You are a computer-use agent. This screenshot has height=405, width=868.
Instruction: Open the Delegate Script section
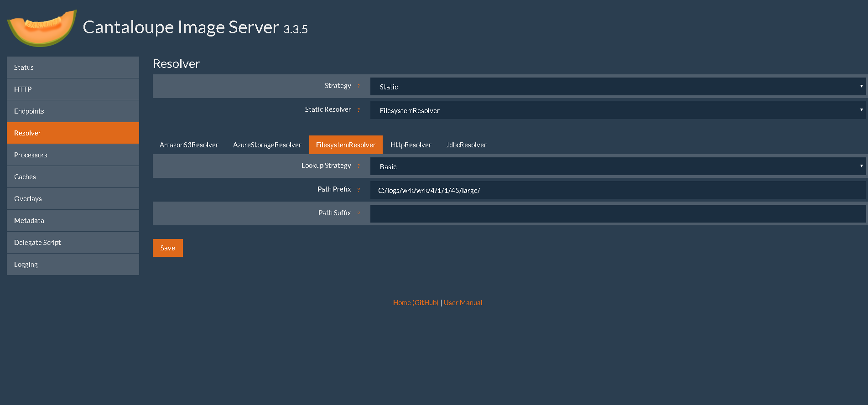tap(73, 243)
